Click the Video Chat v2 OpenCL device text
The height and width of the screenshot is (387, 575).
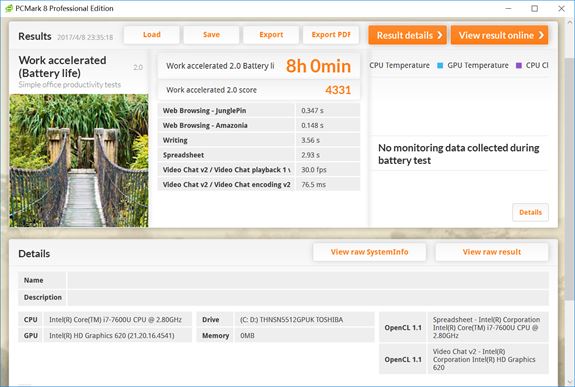point(484,359)
